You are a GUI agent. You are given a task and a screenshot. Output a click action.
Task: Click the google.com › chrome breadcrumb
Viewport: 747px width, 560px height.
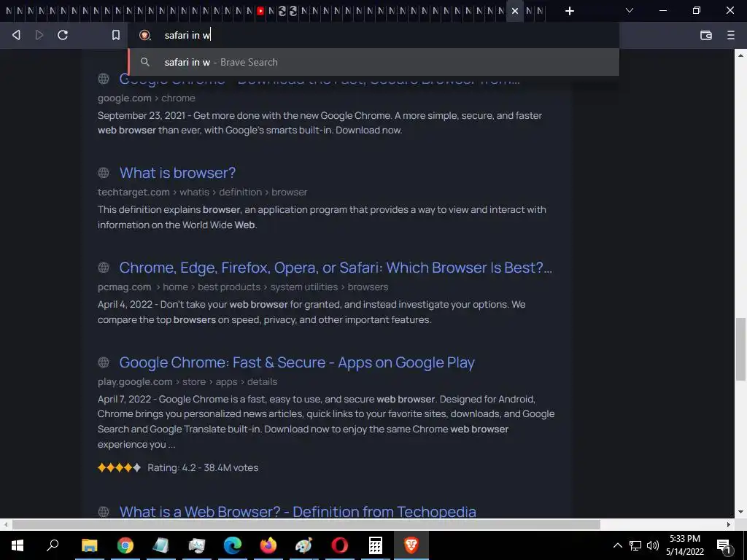tap(146, 98)
